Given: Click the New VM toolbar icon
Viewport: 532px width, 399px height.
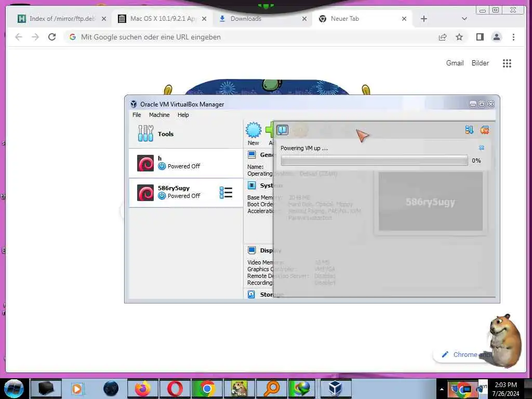Looking at the screenshot, I should coord(253,134).
